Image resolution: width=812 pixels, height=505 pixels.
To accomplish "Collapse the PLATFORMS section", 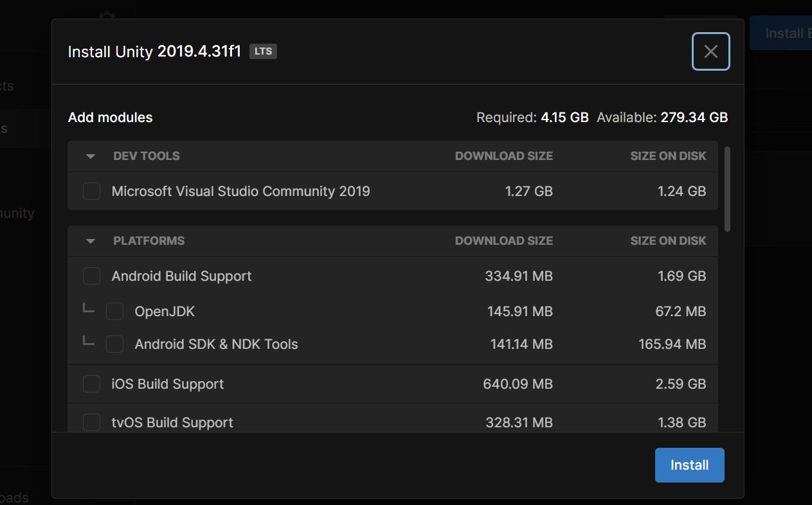I will pos(90,241).
